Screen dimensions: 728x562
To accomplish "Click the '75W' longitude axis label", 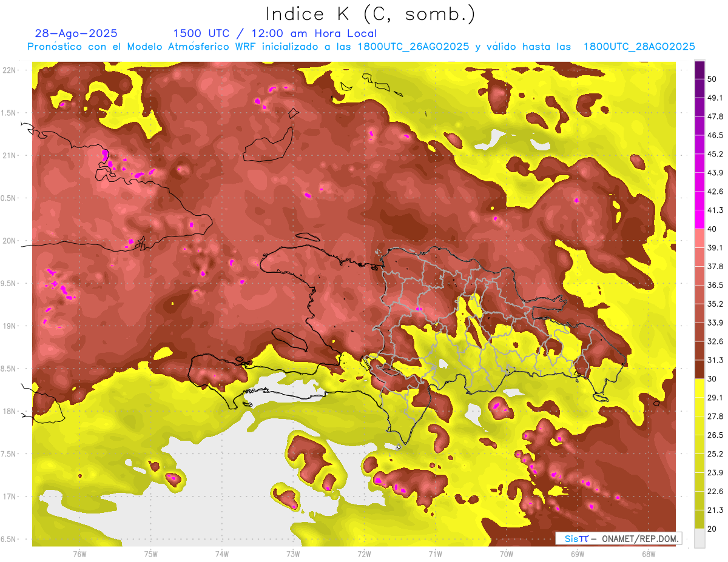I will [x=151, y=554].
